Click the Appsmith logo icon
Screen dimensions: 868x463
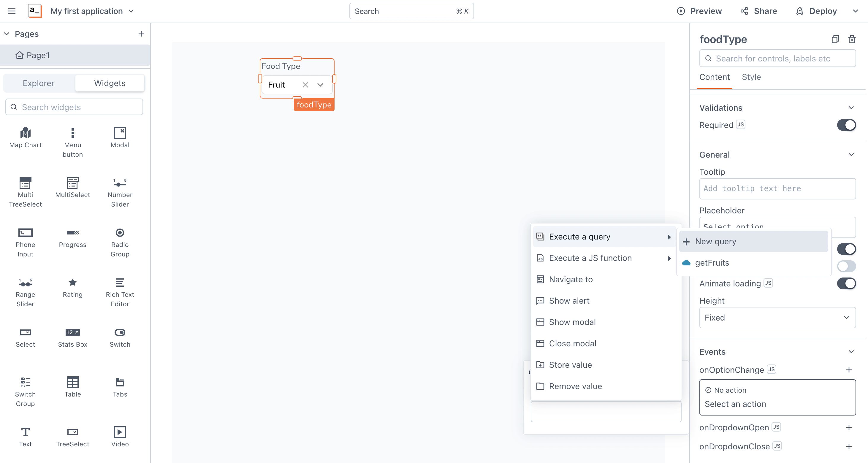pos(35,11)
